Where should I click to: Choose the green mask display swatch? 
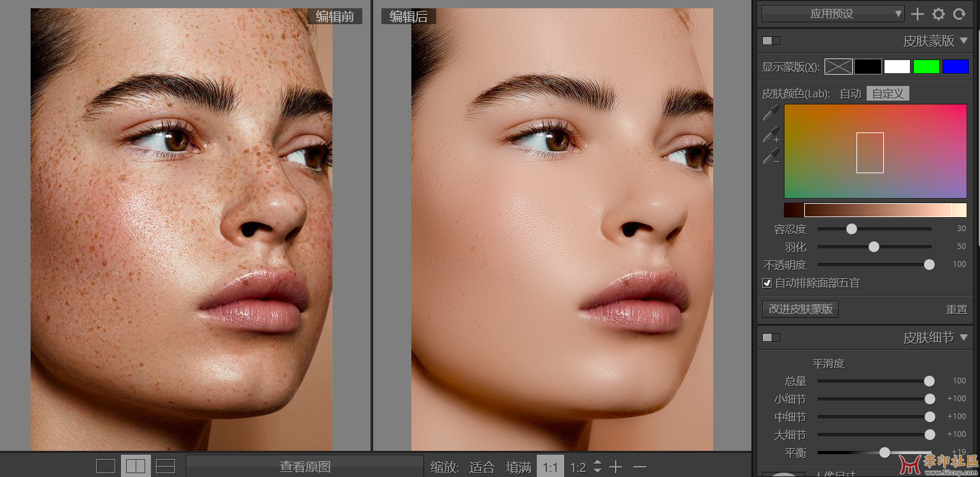click(927, 66)
